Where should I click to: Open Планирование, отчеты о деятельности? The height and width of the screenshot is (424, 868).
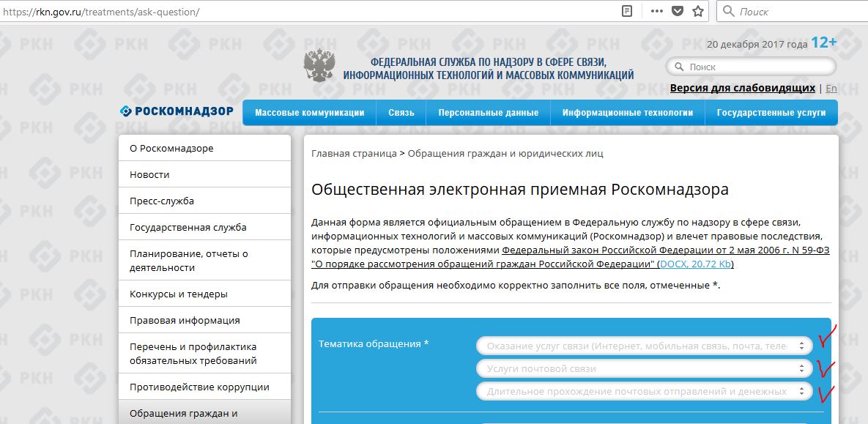(205, 261)
